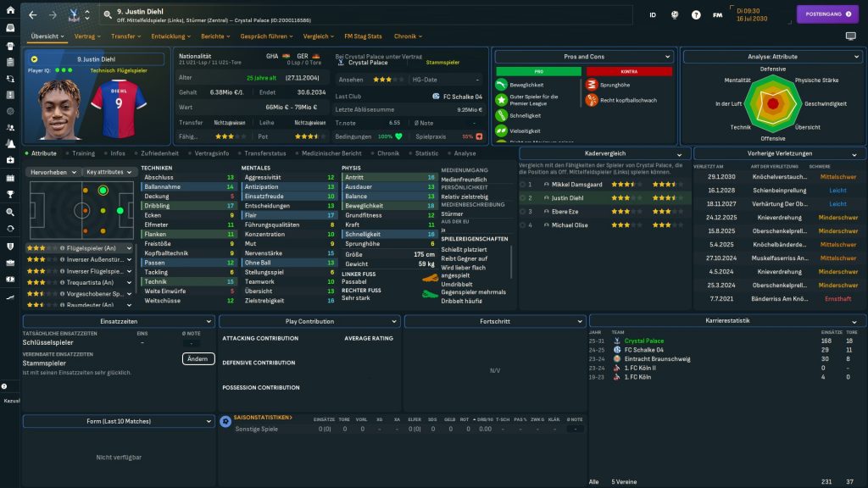Open the Transfer menu
The width and height of the screenshot is (868, 488).
coord(125,36)
